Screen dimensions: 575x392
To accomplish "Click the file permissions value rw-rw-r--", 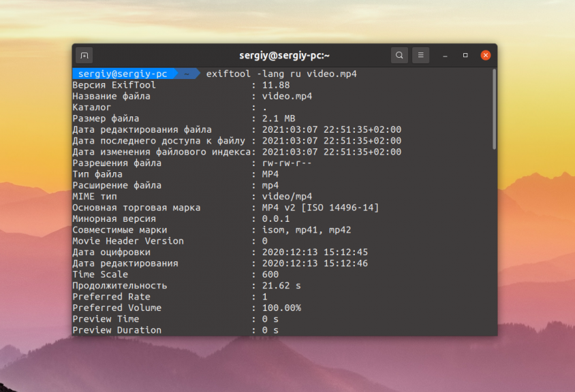I will (x=287, y=163).
